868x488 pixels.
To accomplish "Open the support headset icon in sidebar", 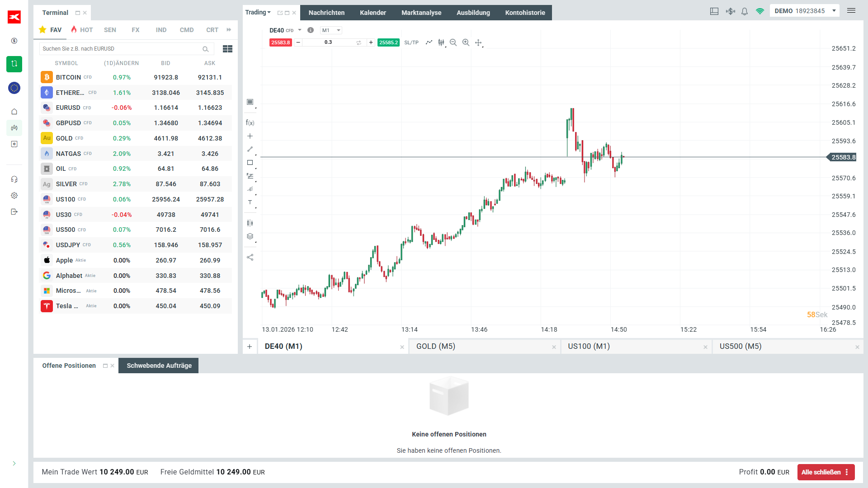I will pyautogui.click(x=14, y=179).
